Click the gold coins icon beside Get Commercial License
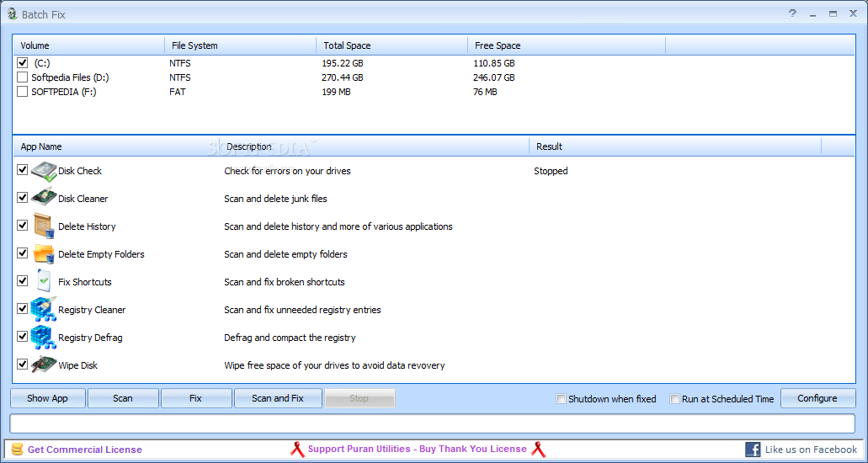868x463 pixels. point(18,450)
